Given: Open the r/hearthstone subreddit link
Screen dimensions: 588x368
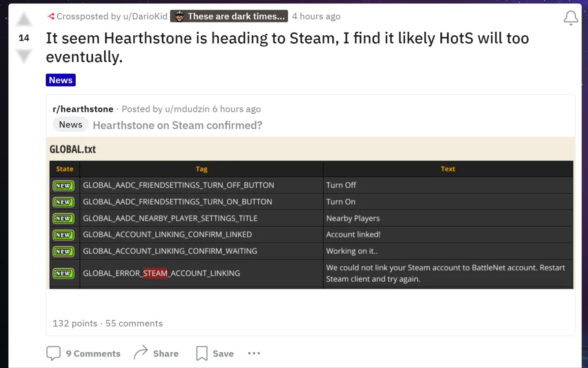Looking at the screenshot, I should tap(83, 109).
